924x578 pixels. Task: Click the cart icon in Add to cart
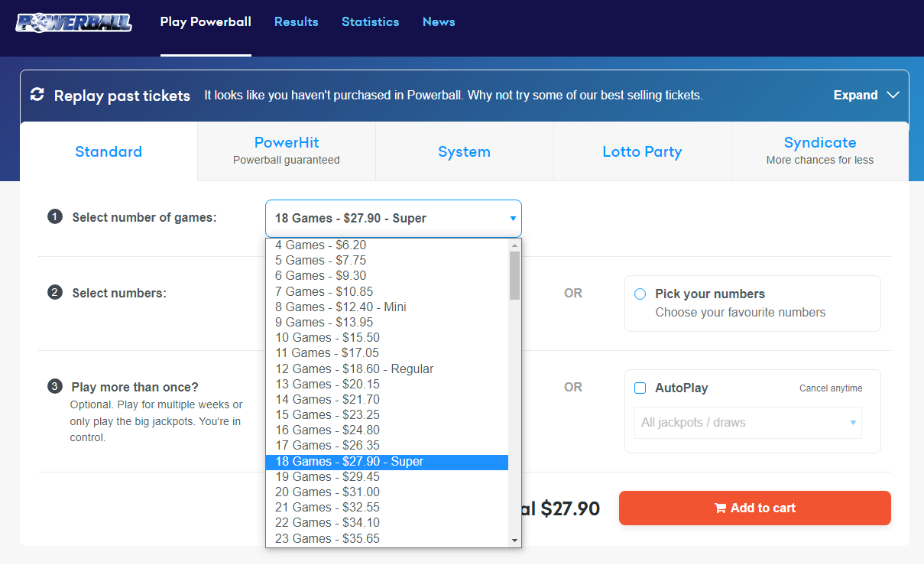719,508
